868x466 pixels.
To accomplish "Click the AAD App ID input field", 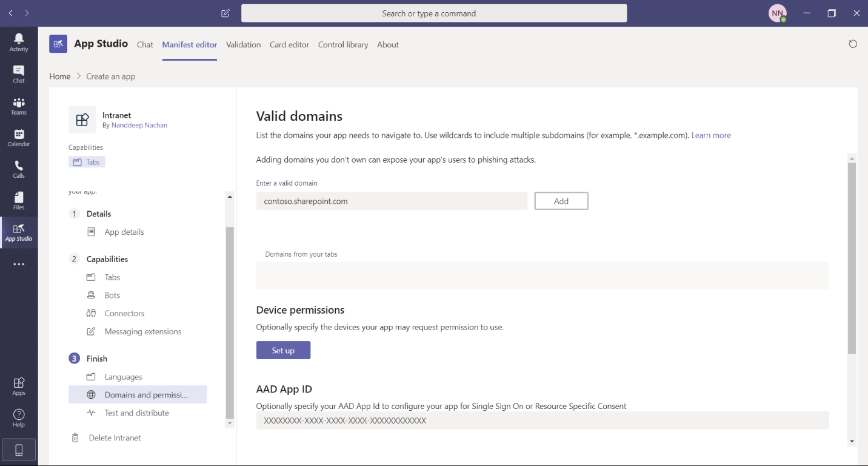I will [542, 420].
